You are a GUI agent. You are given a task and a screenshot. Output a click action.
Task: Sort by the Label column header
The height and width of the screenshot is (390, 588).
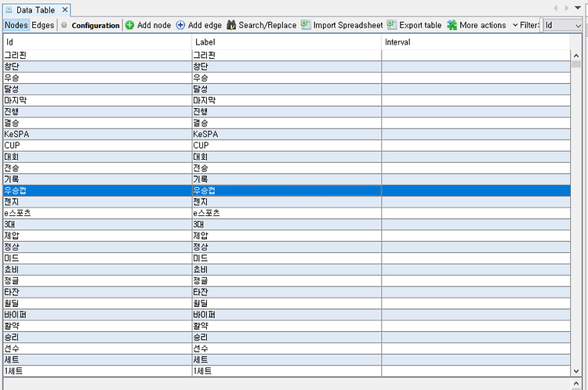point(286,42)
